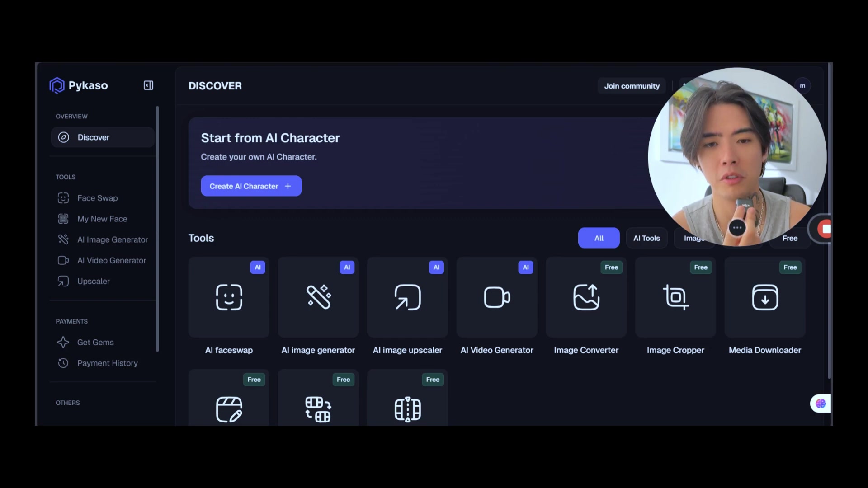Viewport: 868px width, 488px height.
Task: Open the Media Downloader tool card
Action: [x=765, y=297]
